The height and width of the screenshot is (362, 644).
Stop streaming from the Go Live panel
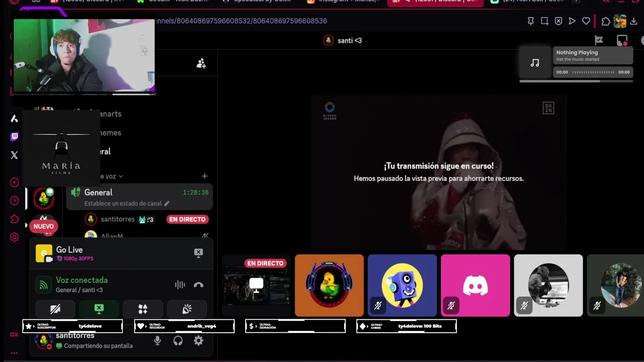(198, 253)
